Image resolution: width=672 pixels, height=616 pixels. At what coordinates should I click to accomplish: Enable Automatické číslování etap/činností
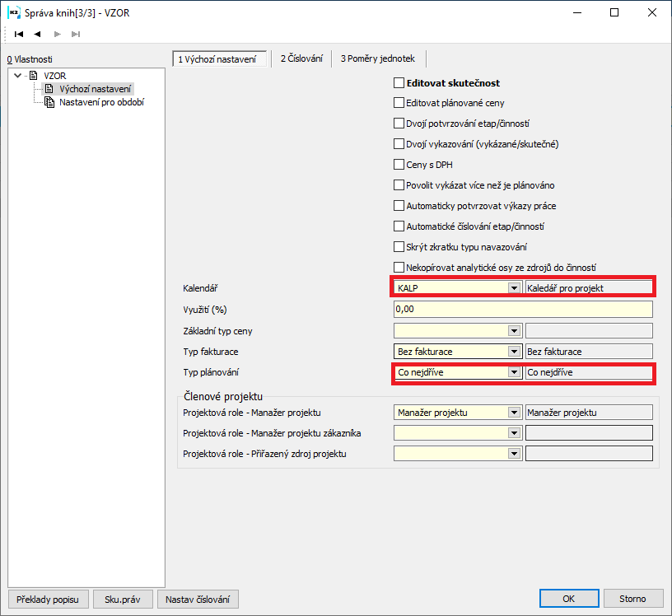(399, 226)
